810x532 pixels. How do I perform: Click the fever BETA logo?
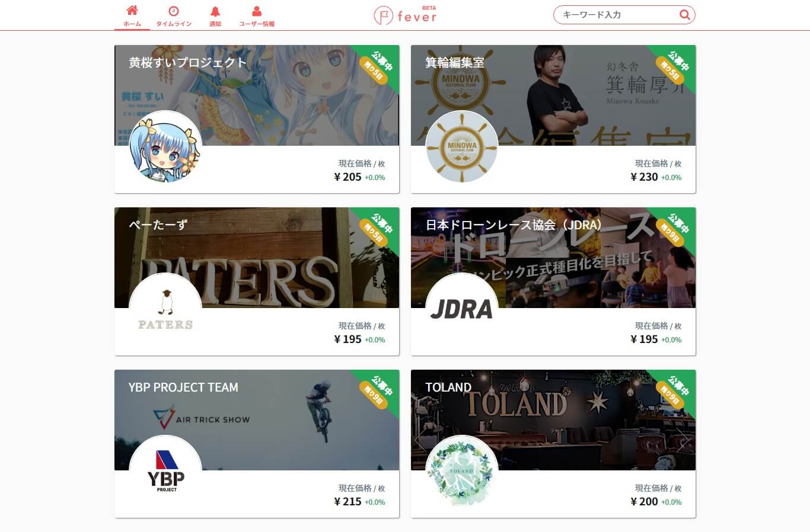tap(406, 15)
